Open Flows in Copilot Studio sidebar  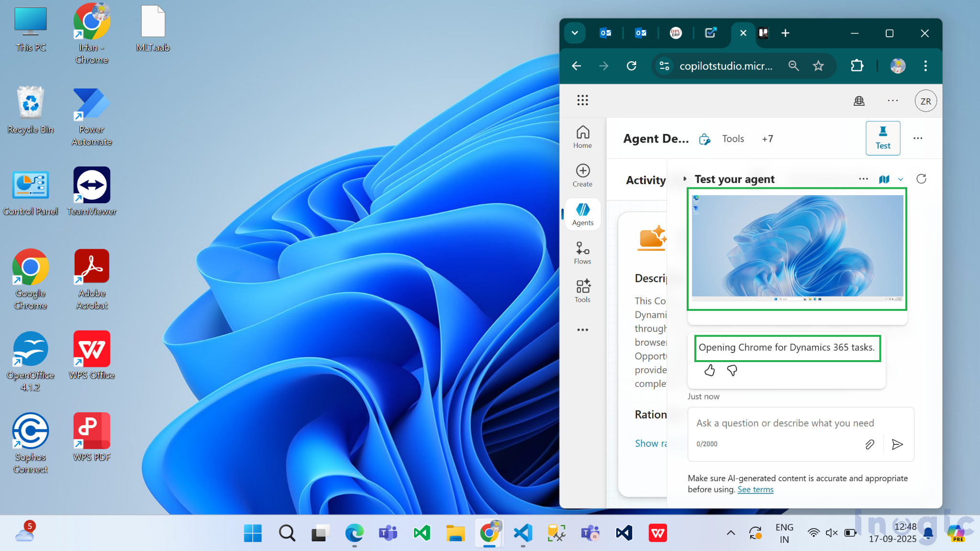582,253
